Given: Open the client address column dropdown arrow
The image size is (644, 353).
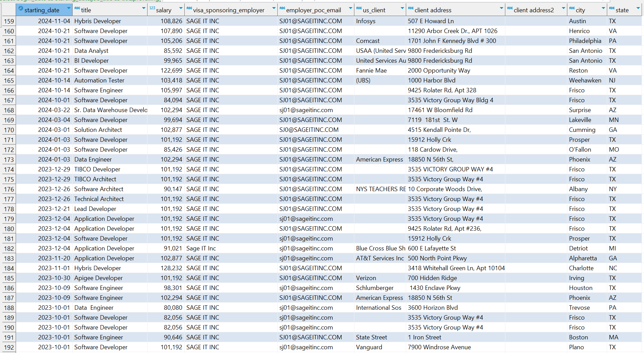Looking at the screenshot, I should point(501,8).
